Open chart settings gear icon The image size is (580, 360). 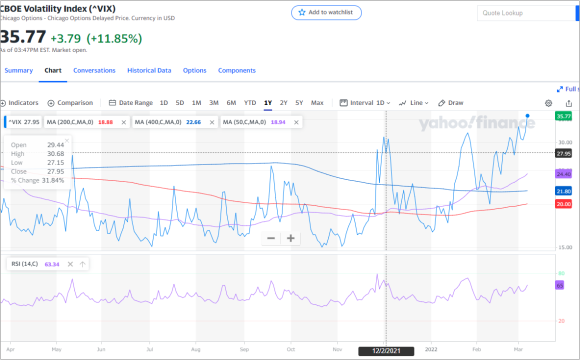(x=549, y=103)
